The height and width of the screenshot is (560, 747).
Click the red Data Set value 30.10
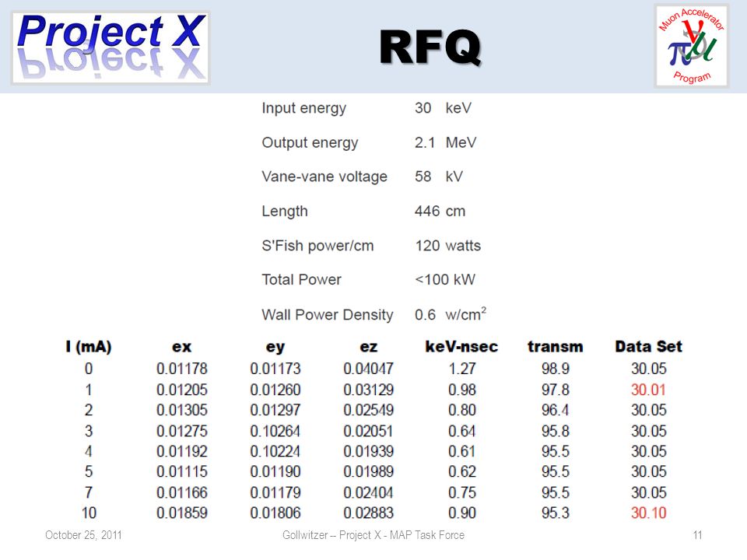click(x=648, y=513)
